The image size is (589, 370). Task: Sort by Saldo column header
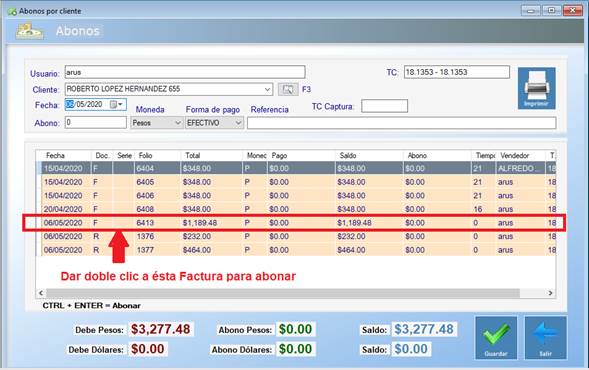(x=348, y=156)
